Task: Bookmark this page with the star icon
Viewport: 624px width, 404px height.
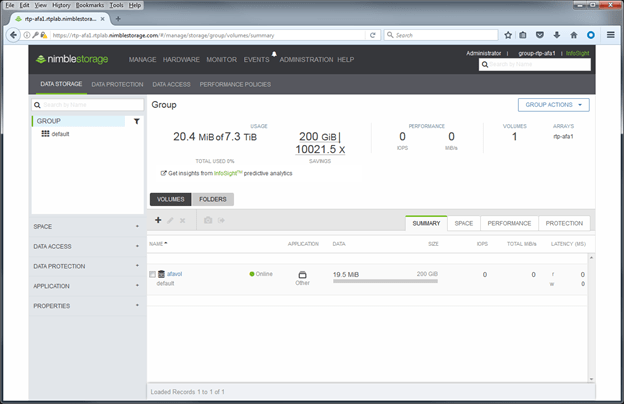Action: pos(508,35)
